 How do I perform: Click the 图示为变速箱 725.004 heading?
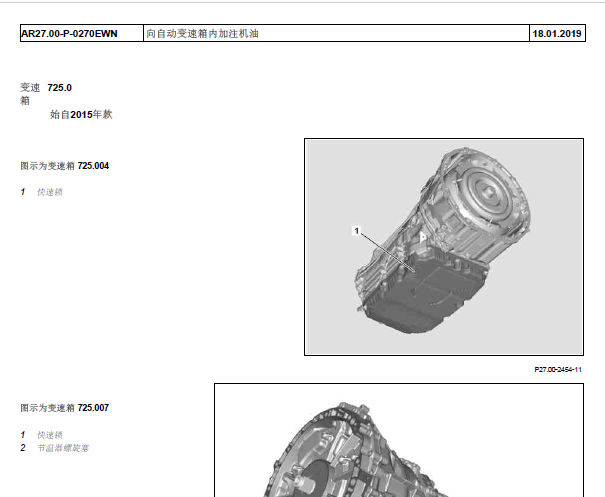pos(65,166)
